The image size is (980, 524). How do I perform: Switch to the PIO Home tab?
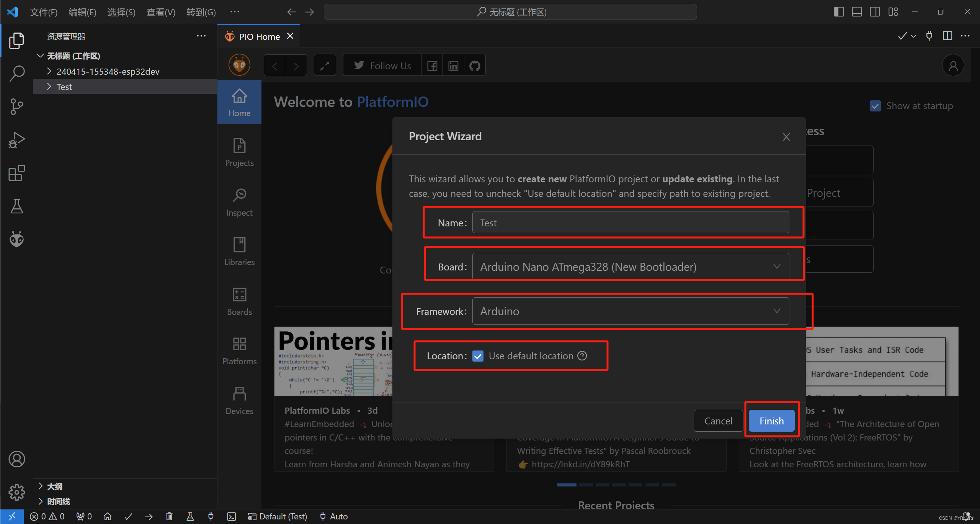pyautogui.click(x=259, y=36)
